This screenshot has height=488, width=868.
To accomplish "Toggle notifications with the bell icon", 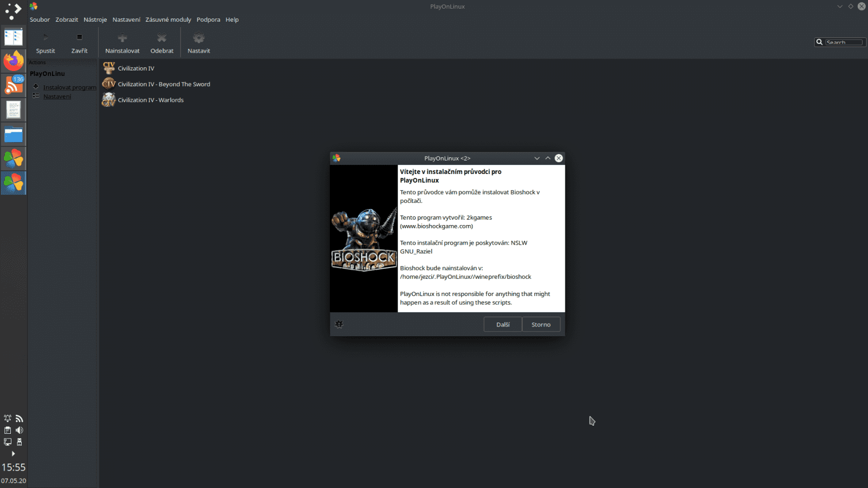I will click(x=8, y=418).
